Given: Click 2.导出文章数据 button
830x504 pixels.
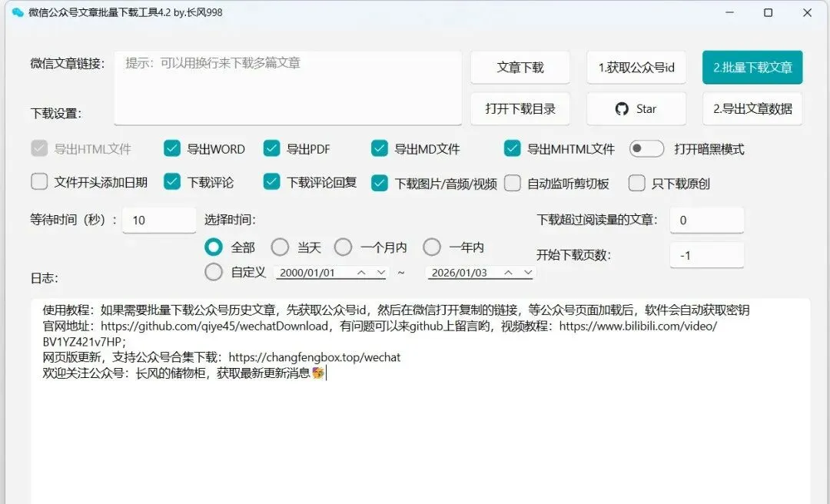Looking at the screenshot, I should (752, 109).
